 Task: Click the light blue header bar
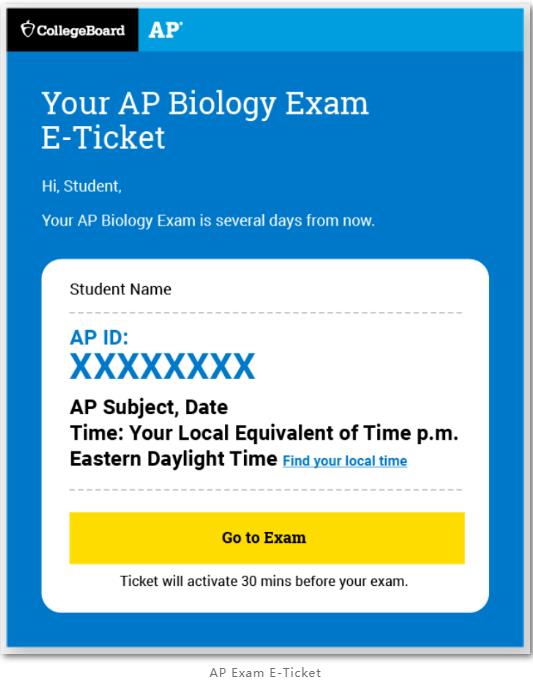[x=331, y=29]
